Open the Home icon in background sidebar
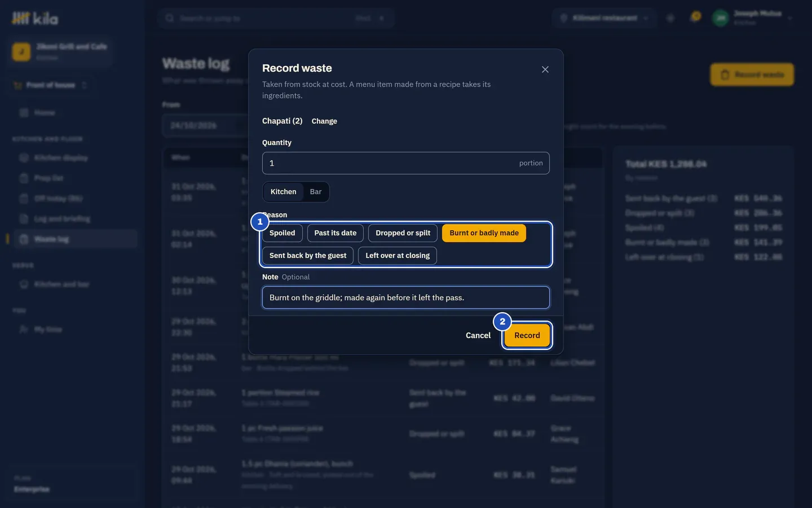Viewport: 812px width, 508px height. pos(24,113)
